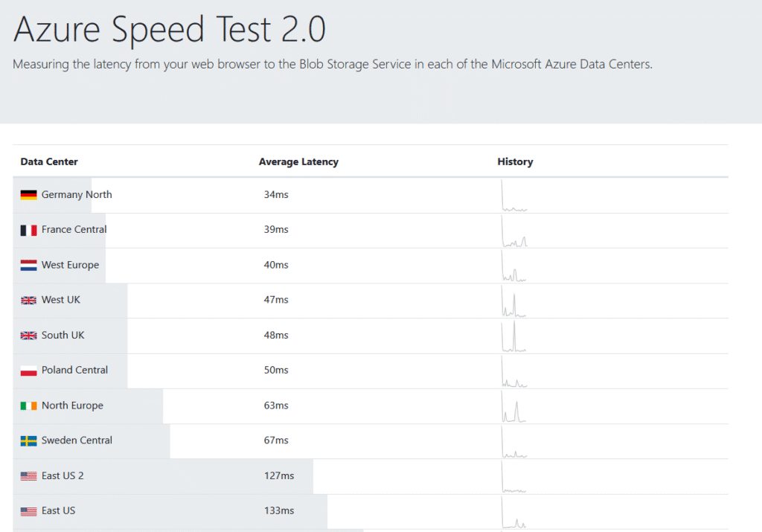The image size is (762, 532).
Task: Click the 39ms latency value
Action: tap(276, 229)
